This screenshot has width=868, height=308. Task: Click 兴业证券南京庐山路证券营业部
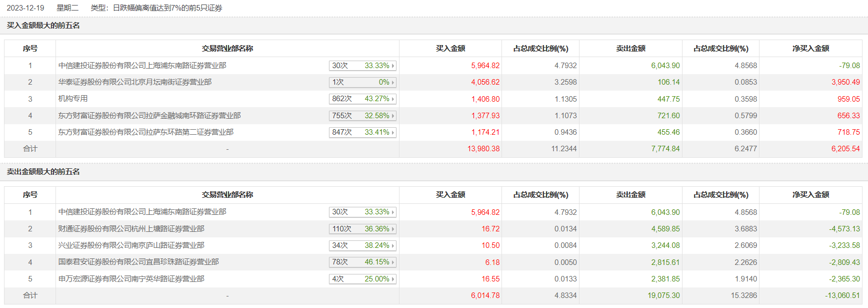point(131,245)
